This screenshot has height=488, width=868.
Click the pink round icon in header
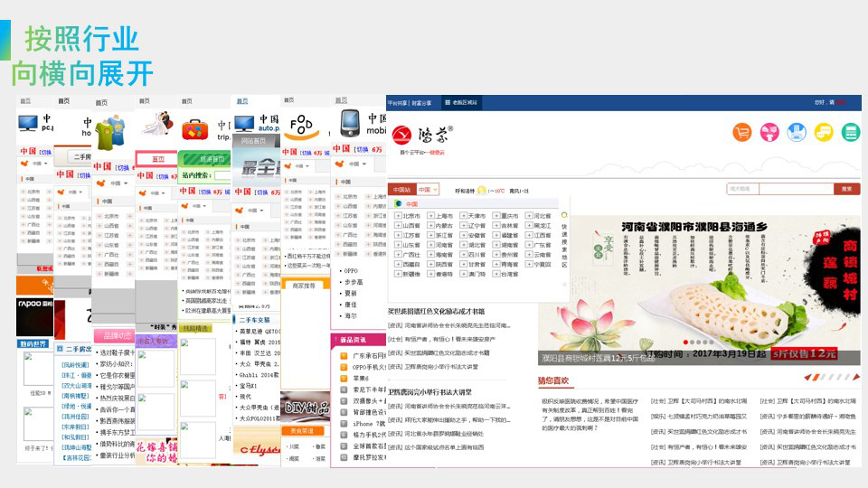coord(770,133)
